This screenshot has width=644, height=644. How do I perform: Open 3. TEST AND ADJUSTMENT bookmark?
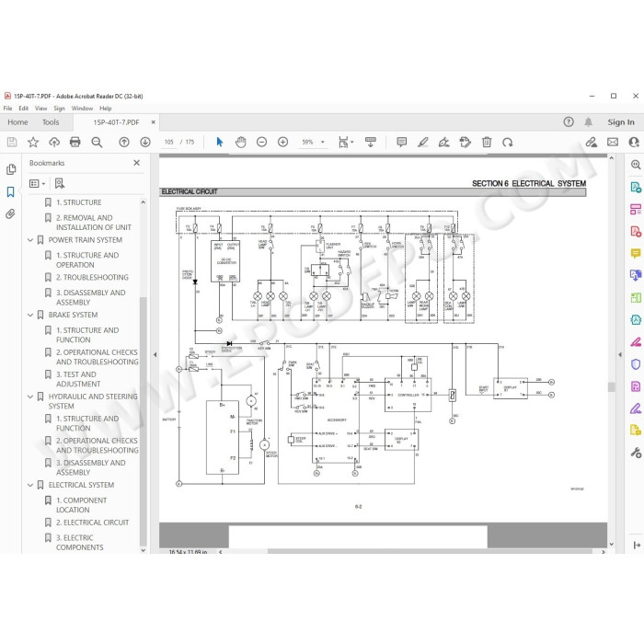tap(78, 379)
